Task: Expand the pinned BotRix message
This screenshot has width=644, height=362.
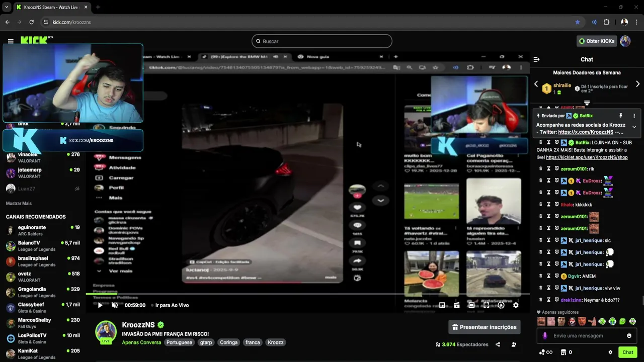Action: (634, 127)
